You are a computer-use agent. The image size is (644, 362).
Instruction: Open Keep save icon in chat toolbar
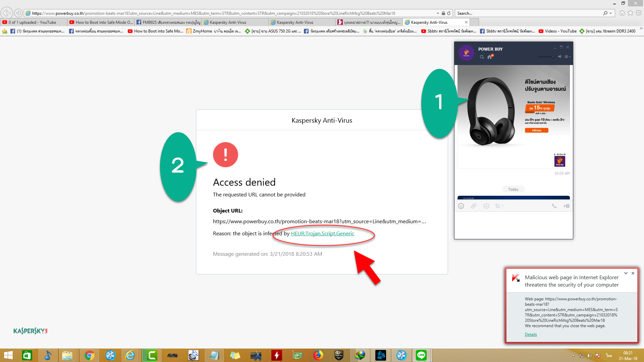click(486, 206)
